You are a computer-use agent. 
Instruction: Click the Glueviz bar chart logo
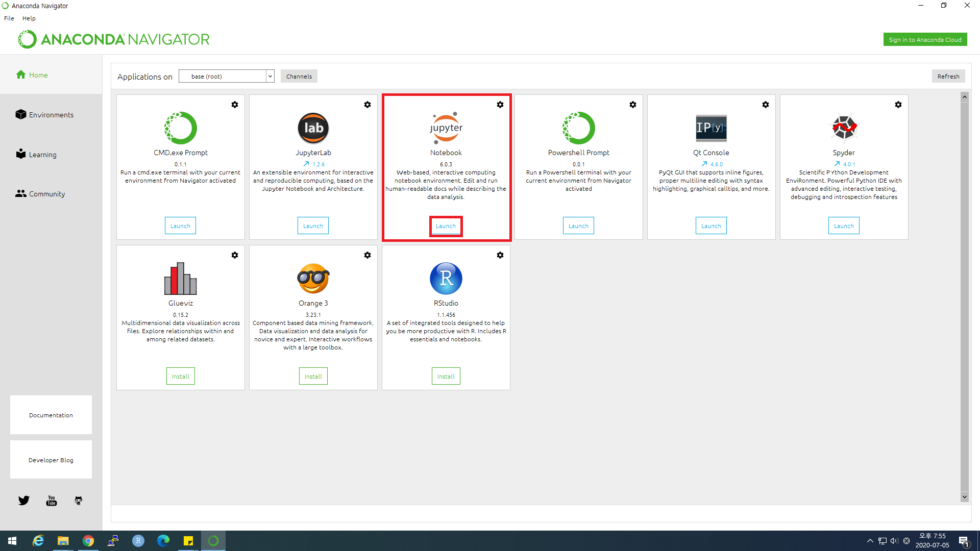[181, 279]
